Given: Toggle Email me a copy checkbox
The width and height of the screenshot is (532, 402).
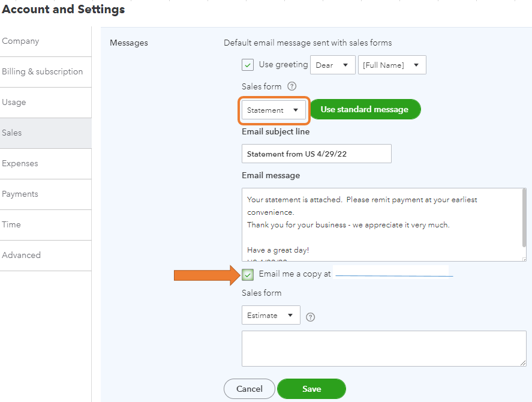Looking at the screenshot, I should pyautogui.click(x=248, y=275).
